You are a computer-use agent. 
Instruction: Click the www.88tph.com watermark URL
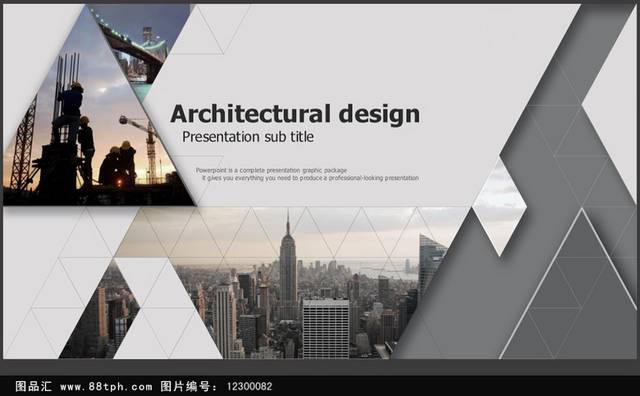point(106,386)
